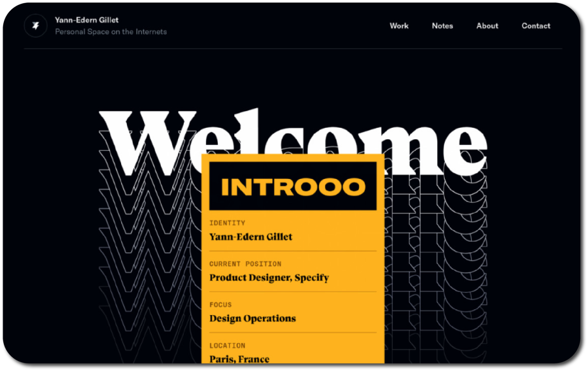Image resolution: width=588 pixels, height=371 pixels.
Task: Click the lightning bolt logo icon
Action: pos(36,26)
